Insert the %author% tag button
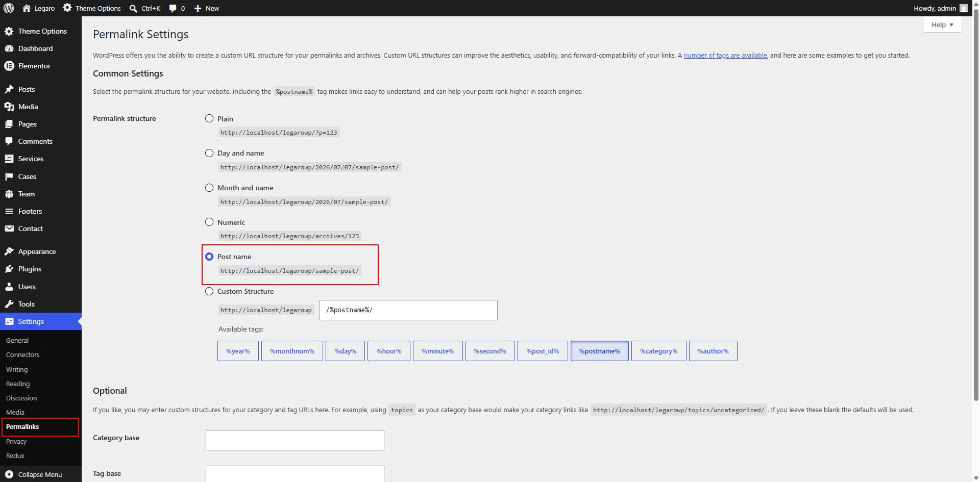Image resolution: width=980 pixels, height=482 pixels. [713, 351]
